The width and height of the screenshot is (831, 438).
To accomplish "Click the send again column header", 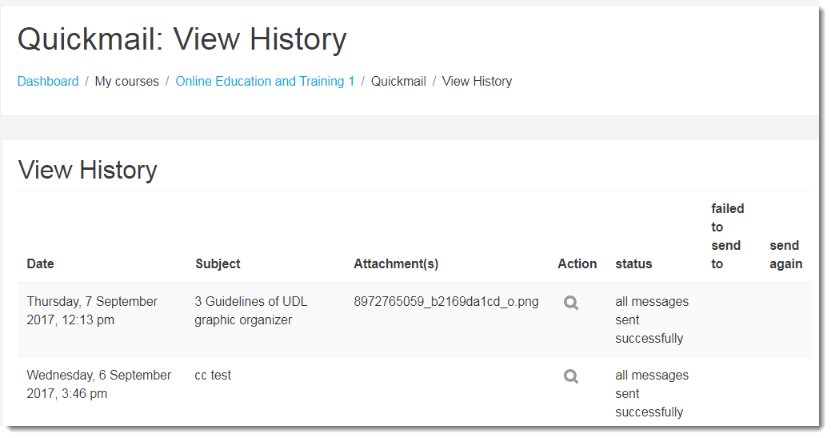I will pyautogui.click(x=785, y=255).
